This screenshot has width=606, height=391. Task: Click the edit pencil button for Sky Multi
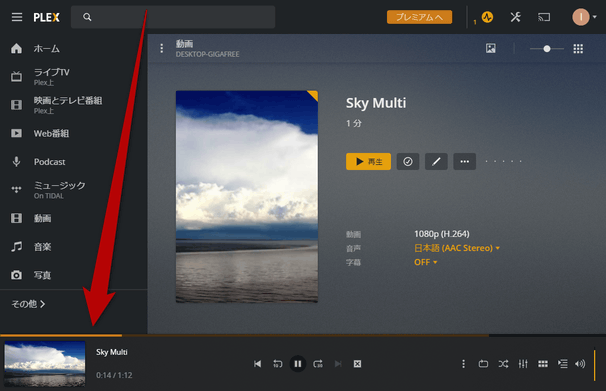[436, 162]
